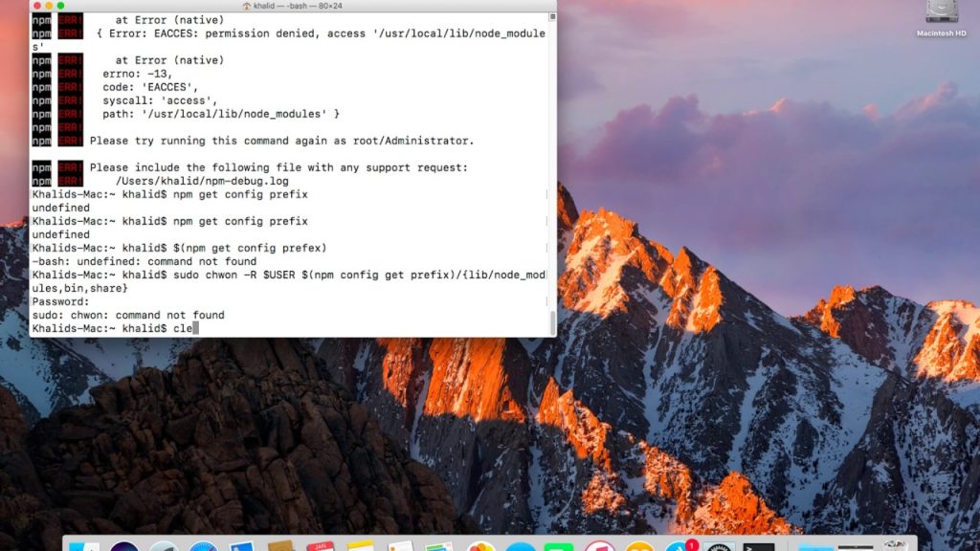980x551 pixels.
Task: Minimize the Terminal window with yellow button
Action: [x=49, y=6]
